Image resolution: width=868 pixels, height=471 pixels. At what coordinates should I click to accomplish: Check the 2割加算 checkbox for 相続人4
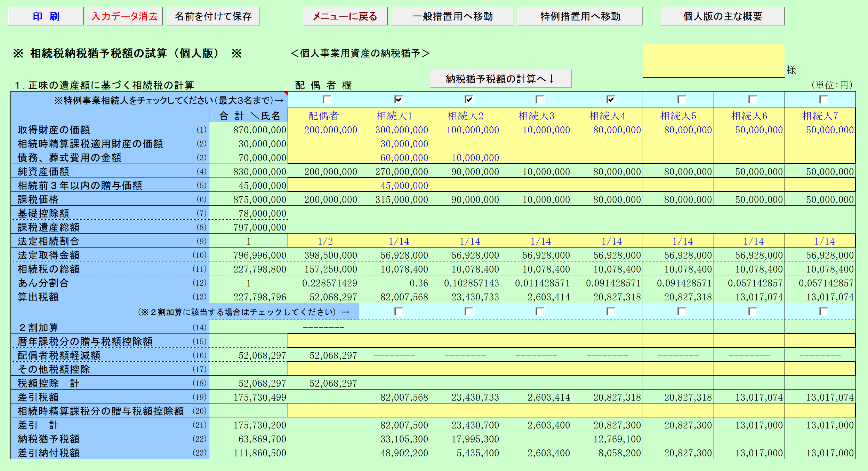pos(611,311)
